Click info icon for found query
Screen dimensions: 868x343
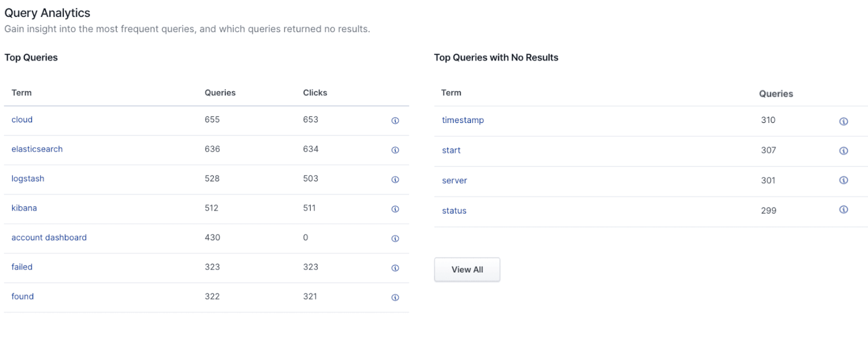tap(395, 297)
